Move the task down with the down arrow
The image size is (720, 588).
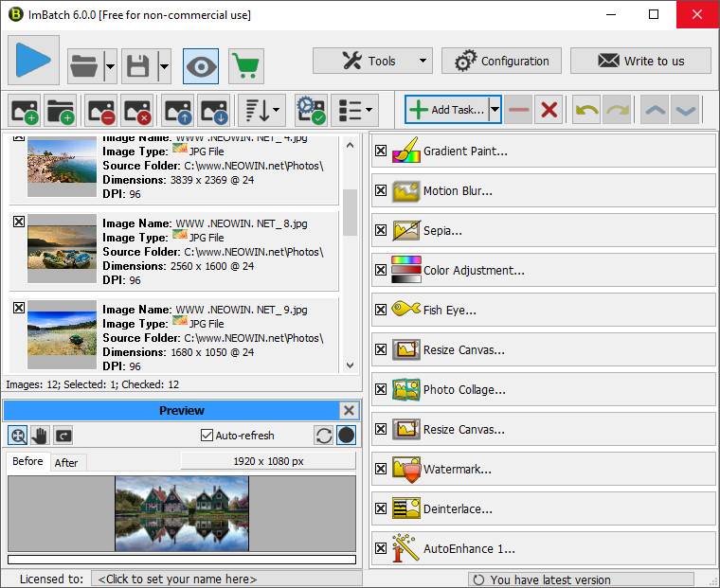685,110
